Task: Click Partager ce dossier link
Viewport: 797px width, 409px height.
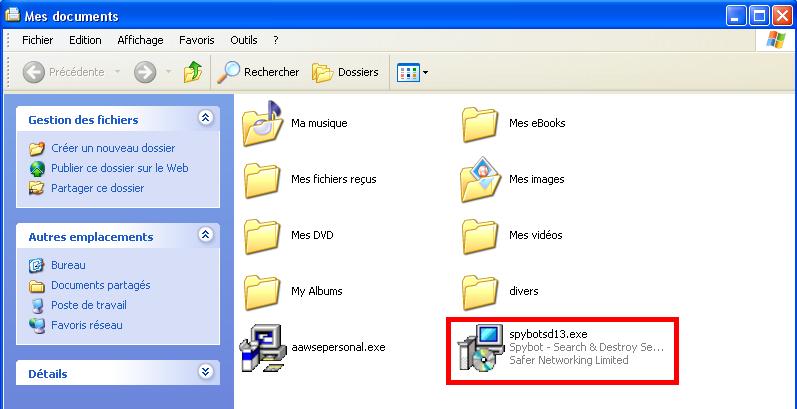Action: click(x=97, y=188)
